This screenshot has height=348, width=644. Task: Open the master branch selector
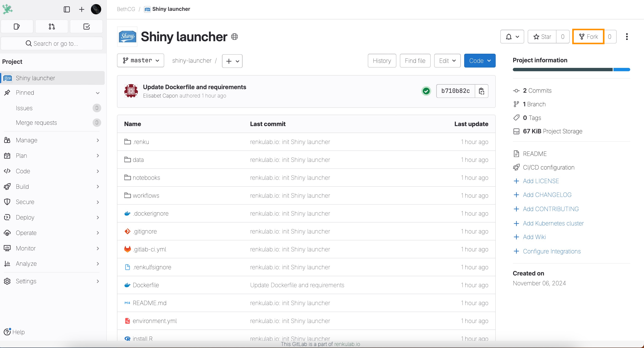click(x=141, y=61)
